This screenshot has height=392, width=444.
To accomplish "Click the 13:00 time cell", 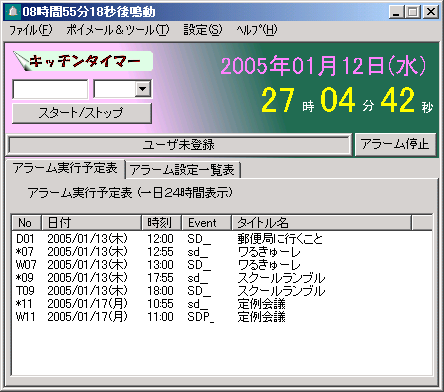I will coord(160,265).
